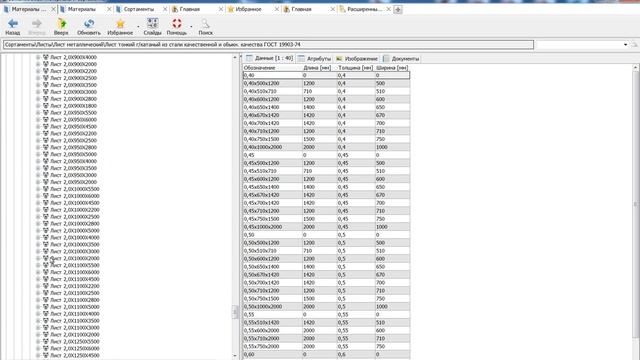640x360 pixels.
Task: Expand the Лист 2,0X900X2500 tree node
Action: 38,78
